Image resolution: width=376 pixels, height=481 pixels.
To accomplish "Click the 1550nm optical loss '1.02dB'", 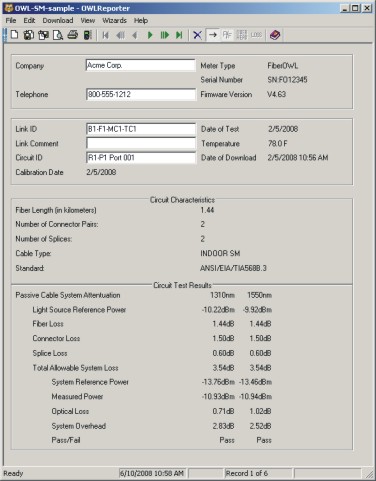I will 260,411.
